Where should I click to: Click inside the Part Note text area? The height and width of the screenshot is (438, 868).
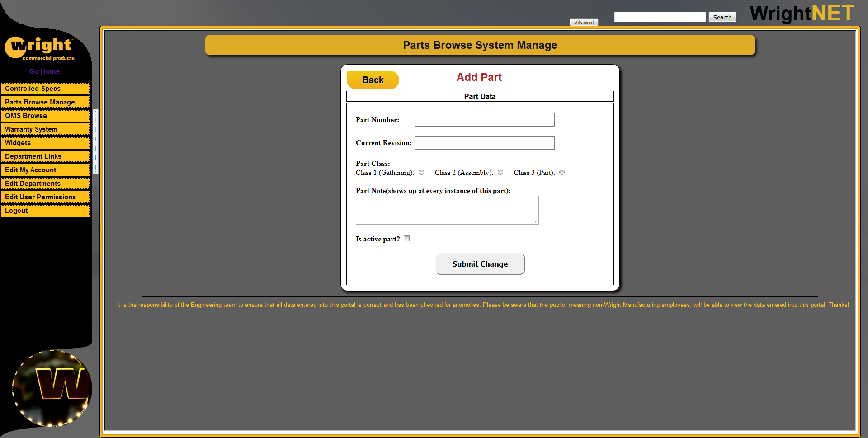(x=447, y=210)
